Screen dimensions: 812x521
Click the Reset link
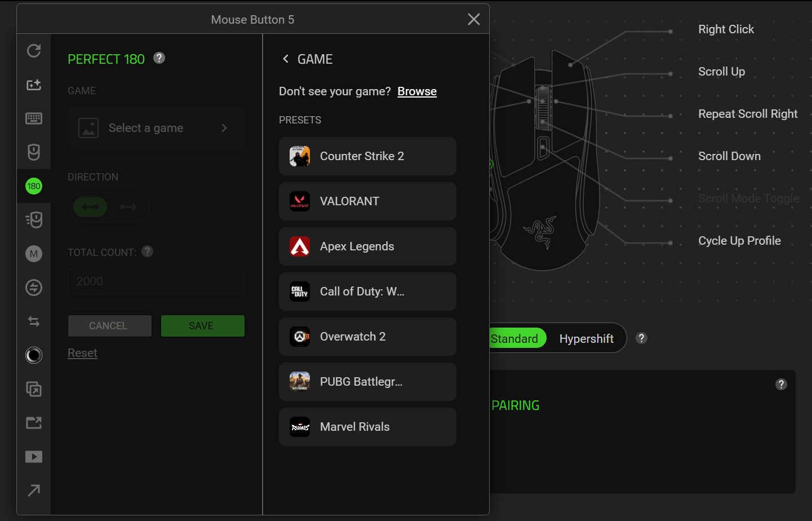click(82, 353)
